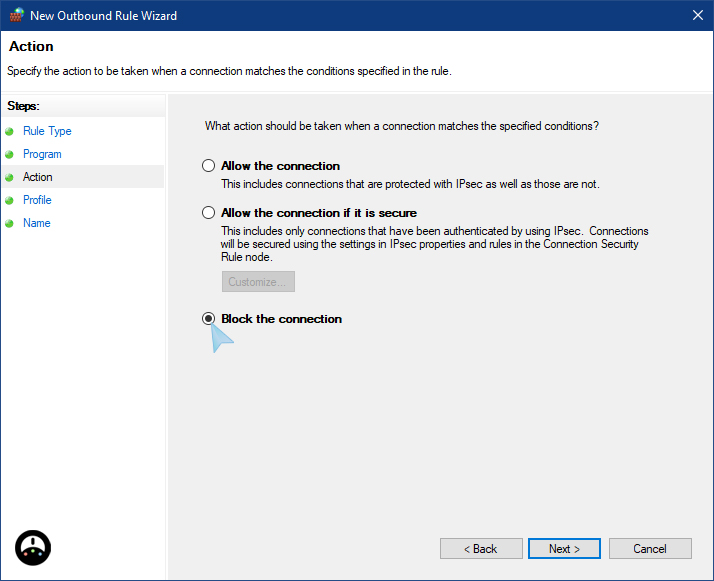Viewport: 714px width, 581px height.
Task: Click the green bullet beside Profile
Action: 10,200
